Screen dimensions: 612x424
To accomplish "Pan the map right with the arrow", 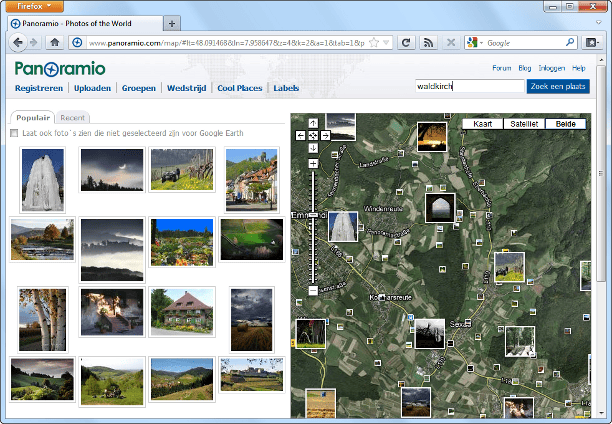I will 326,135.
